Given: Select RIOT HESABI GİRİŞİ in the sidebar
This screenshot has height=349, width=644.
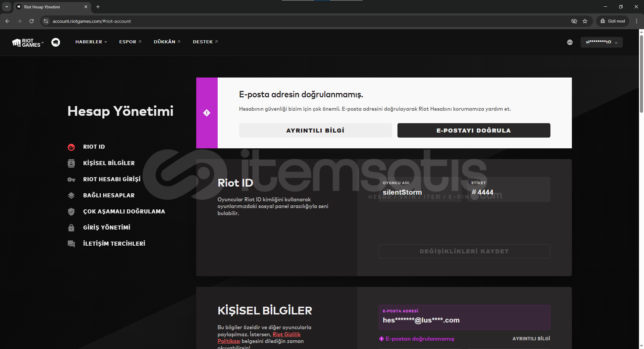Looking at the screenshot, I should click(x=112, y=179).
